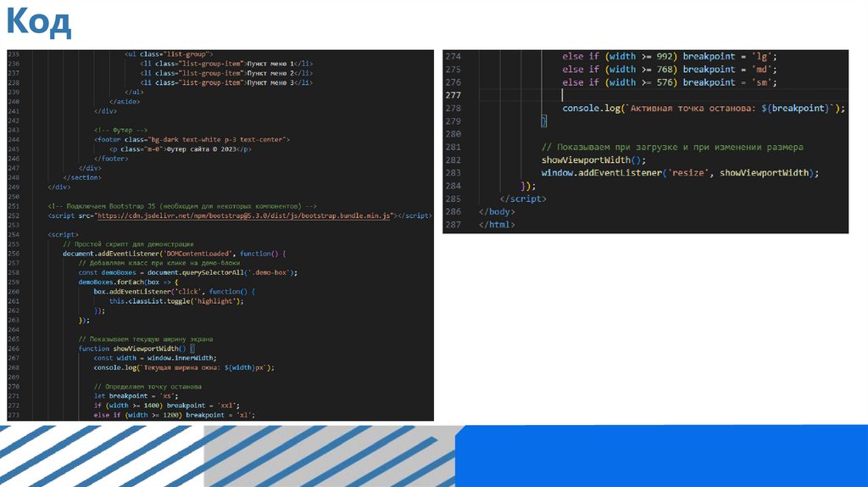Select the "Пункт меню 1" list item text
The height and width of the screenshot is (487, 868).
coord(270,64)
